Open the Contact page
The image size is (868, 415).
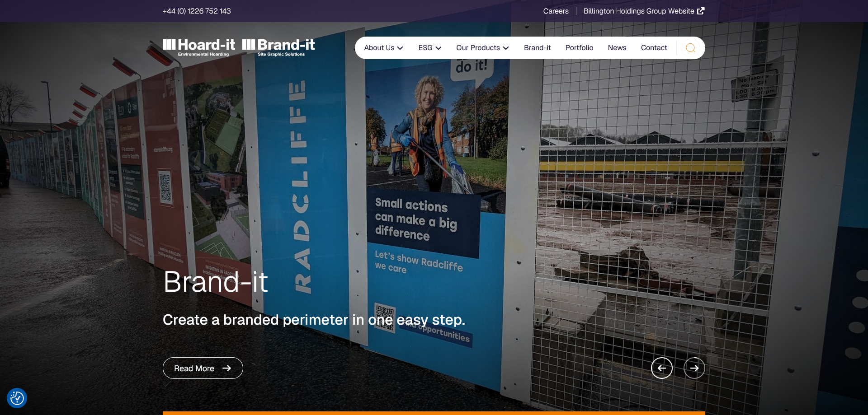click(654, 48)
